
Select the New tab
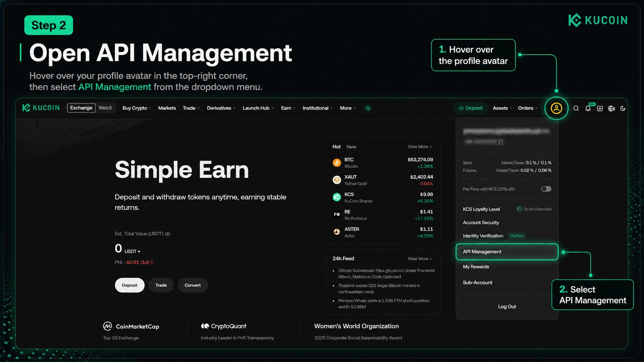(351, 147)
